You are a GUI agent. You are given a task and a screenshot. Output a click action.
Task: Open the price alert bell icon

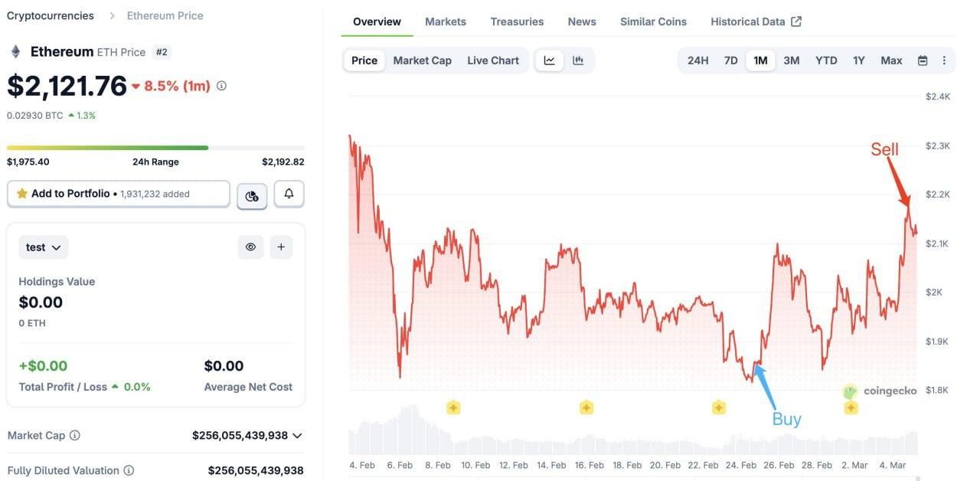289,193
